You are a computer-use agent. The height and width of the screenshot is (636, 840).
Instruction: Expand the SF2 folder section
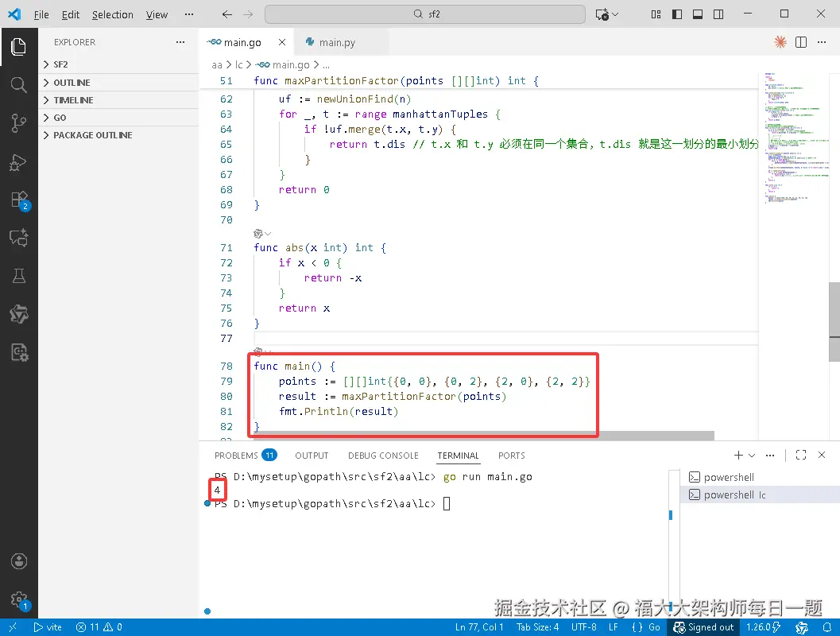118,64
